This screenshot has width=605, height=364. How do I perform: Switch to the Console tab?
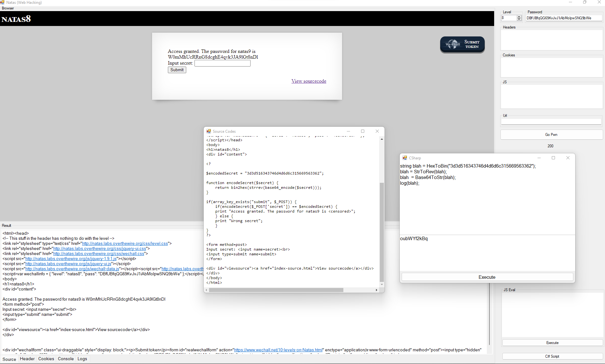click(66, 359)
